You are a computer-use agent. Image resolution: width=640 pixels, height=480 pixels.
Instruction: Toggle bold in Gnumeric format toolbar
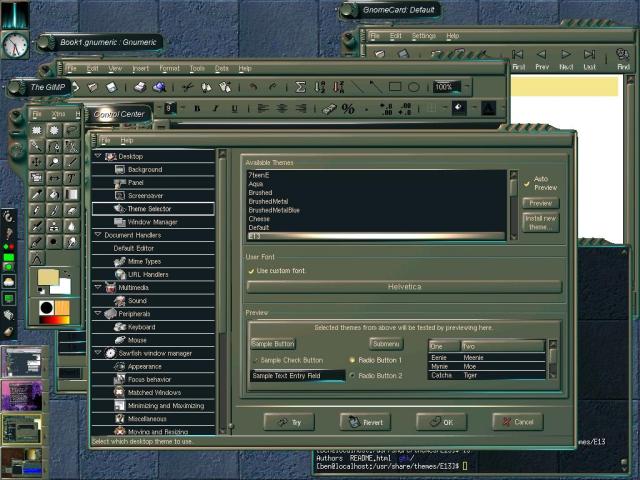198,109
